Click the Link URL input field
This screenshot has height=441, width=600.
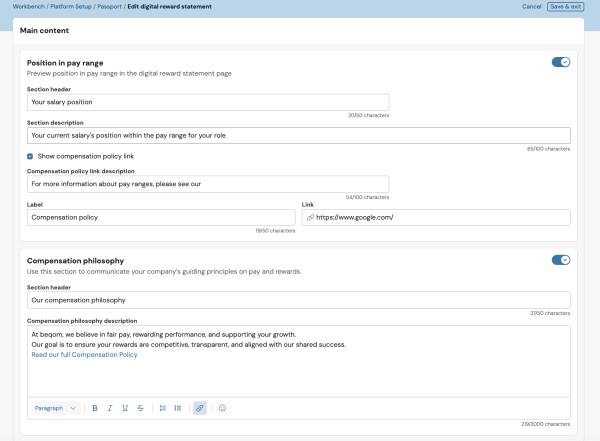(x=440, y=217)
